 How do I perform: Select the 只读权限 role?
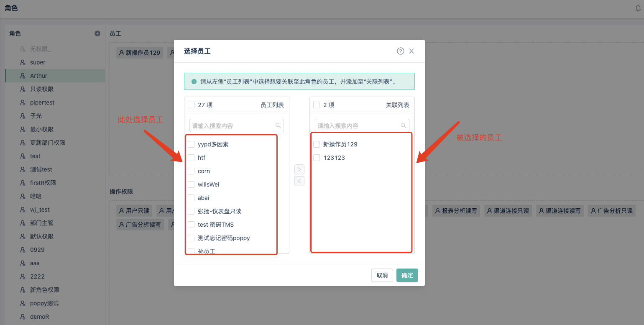coord(55,89)
